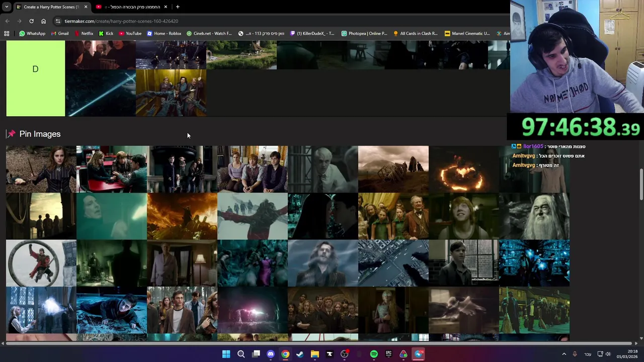Select the Draco Malfoy in white shirt image

pyautogui.click(x=323, y=169)
